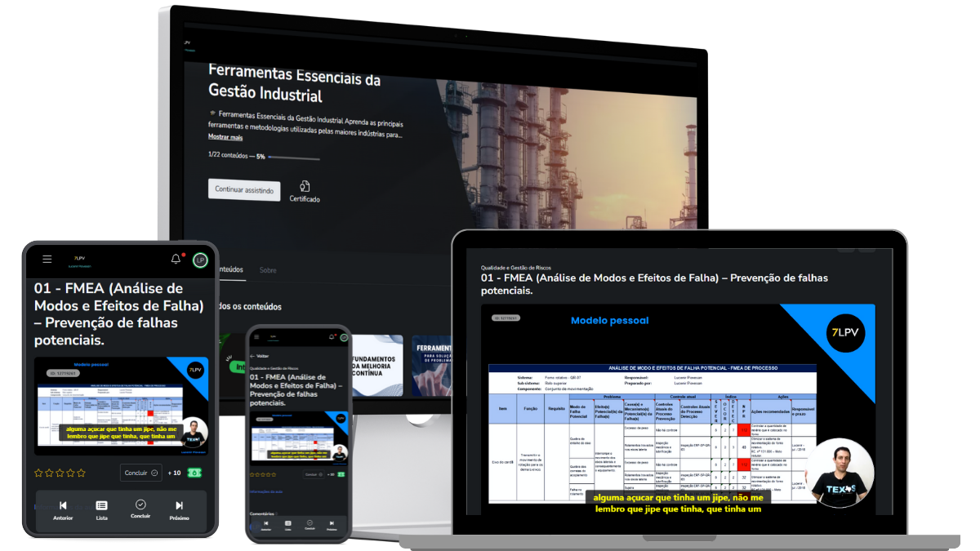Screen dimensions: 980x551
Task: Click the Continuar assistindo button
Action: [x=243, y=189]
